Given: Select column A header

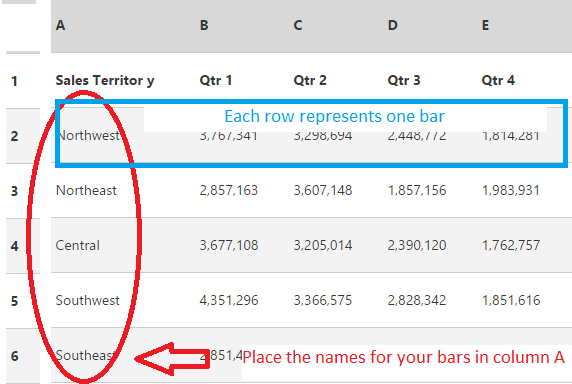Looking at the screenshot, I should pyautogui.click(x=123, y=26).
